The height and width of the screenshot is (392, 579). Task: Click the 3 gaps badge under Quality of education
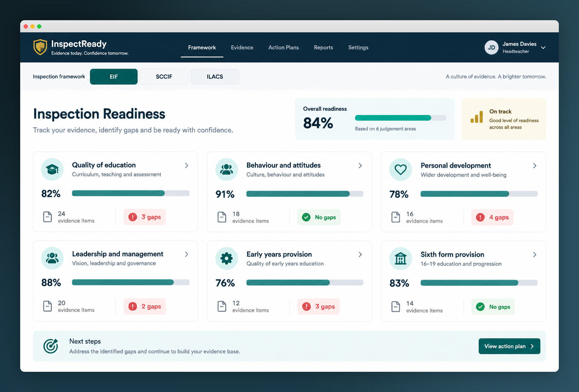tap(144, 217)
